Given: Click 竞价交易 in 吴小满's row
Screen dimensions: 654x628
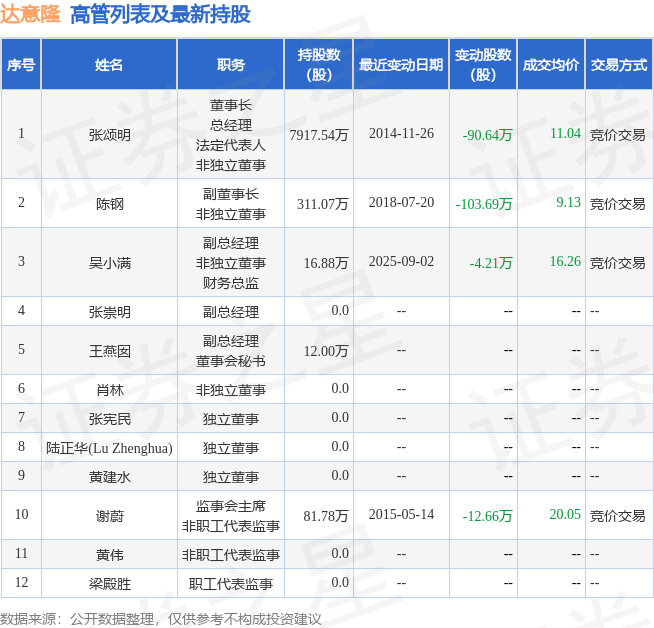Looking at the screenshot, I should point(617,263).
